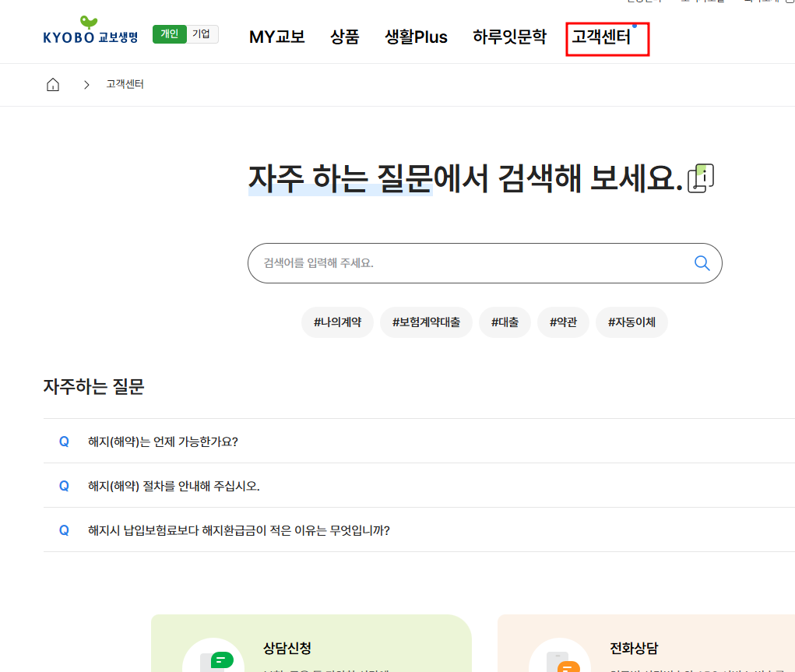Open the 하루잇문학 menu
Viewport: 795px width, 672px height.
point(509,37)
